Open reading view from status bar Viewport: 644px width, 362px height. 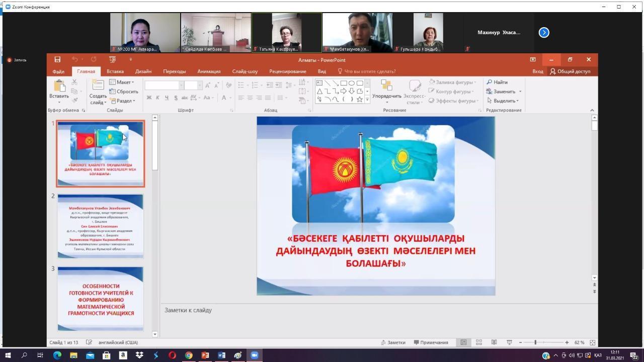coord(494,342)
